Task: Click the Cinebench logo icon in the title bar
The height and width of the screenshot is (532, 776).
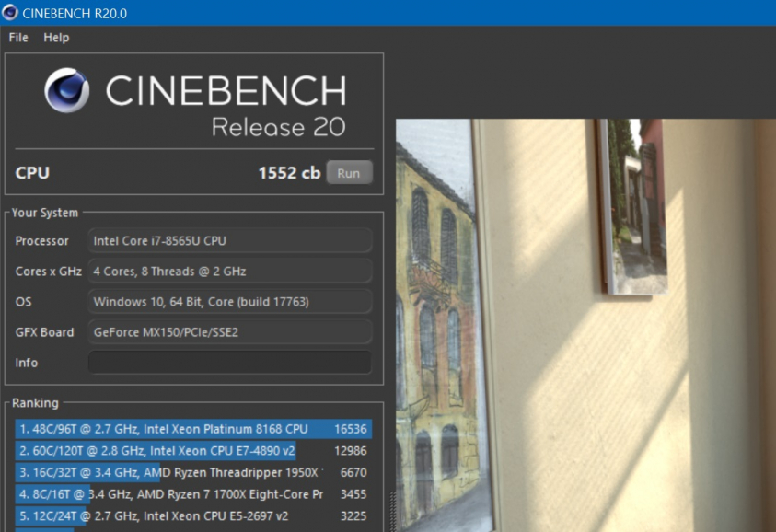Action: coord(9,13)
